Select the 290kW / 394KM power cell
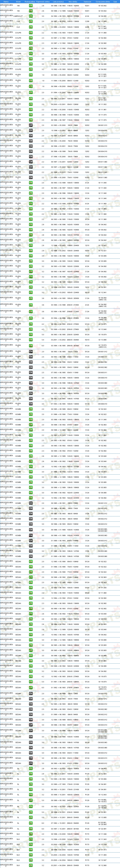The height and width of the screenshot is (868, 120). point(73,823)
